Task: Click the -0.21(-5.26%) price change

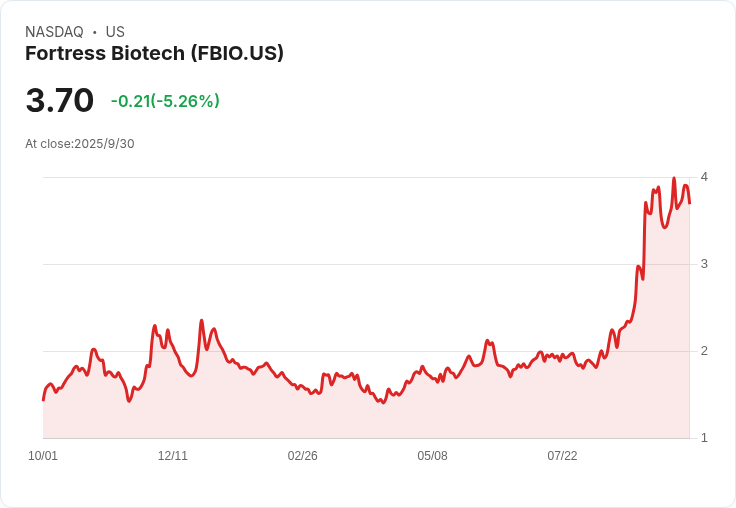Action: tap(165, 101)
